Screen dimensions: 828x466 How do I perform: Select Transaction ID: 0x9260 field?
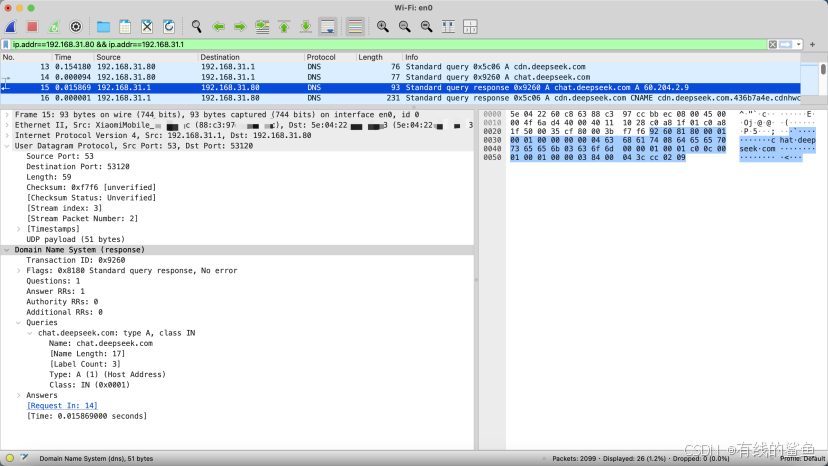tap(76, 260)
